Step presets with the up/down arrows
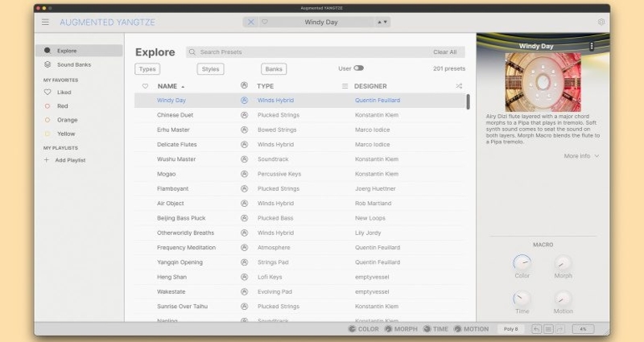This screenshot has height=342, width=644. click(x=382, y=23)
